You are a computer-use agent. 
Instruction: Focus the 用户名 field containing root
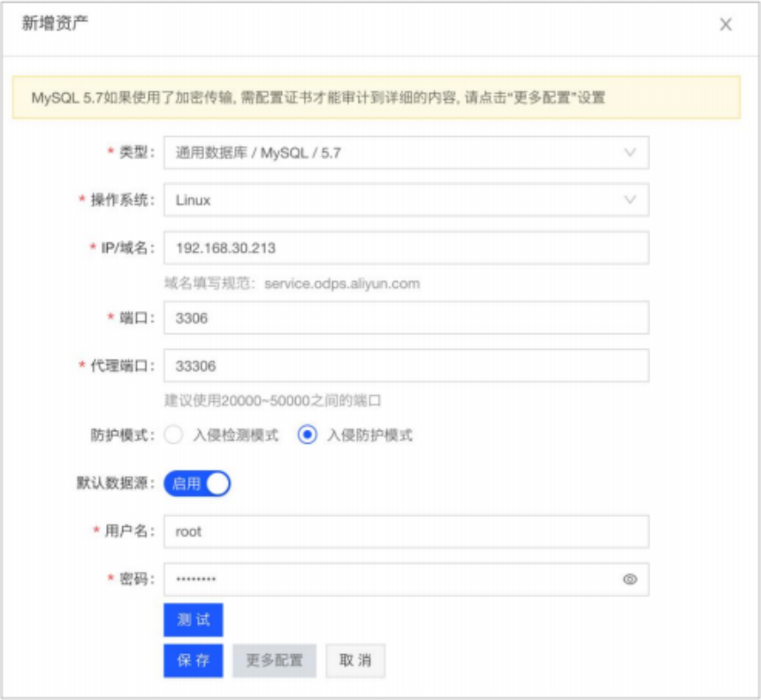pos(407,531)
